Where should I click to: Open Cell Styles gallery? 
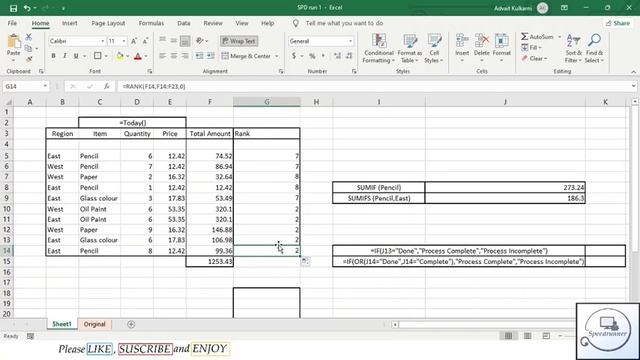click(433, 49)
